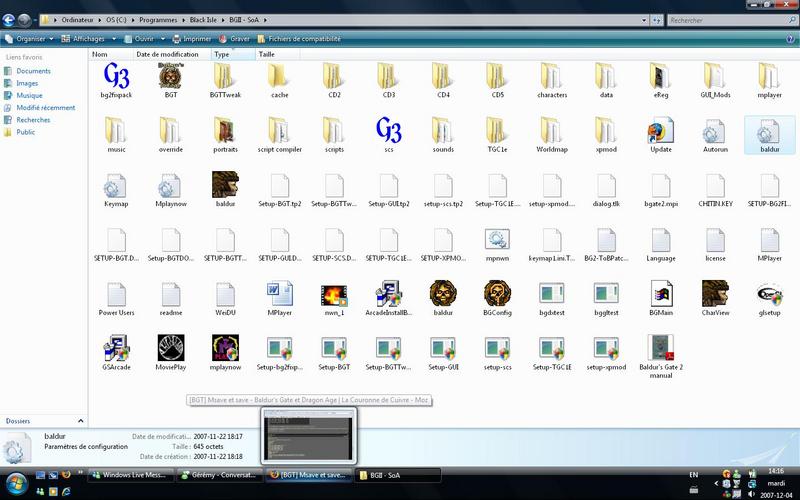
Task: Select the Update Firefox-style file icon
Action: click(x=661, y=130)
